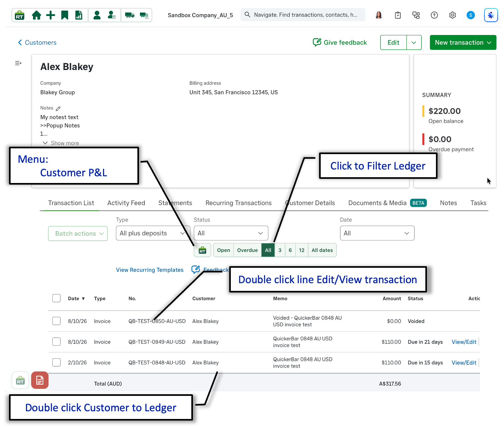Switch to the Transaction List tab
Viewport: 504px width, 427px height.
(71, 203)
